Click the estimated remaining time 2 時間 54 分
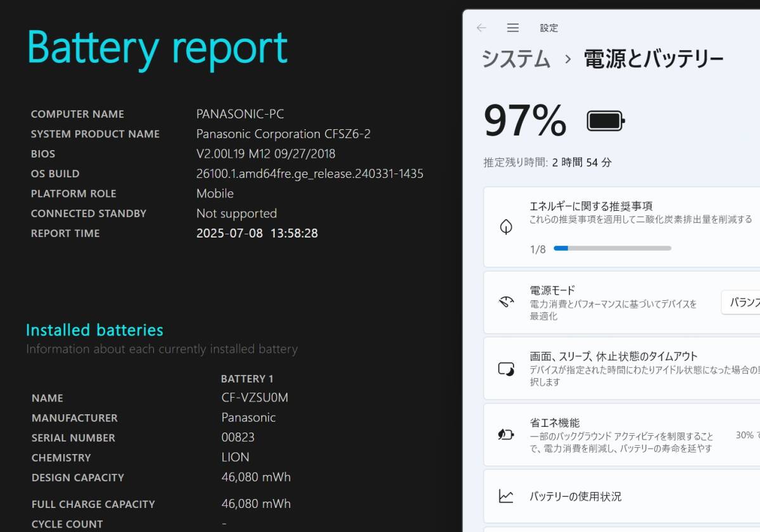The width and height of the screenshot is (760, 532). click(x=582, y=162)
